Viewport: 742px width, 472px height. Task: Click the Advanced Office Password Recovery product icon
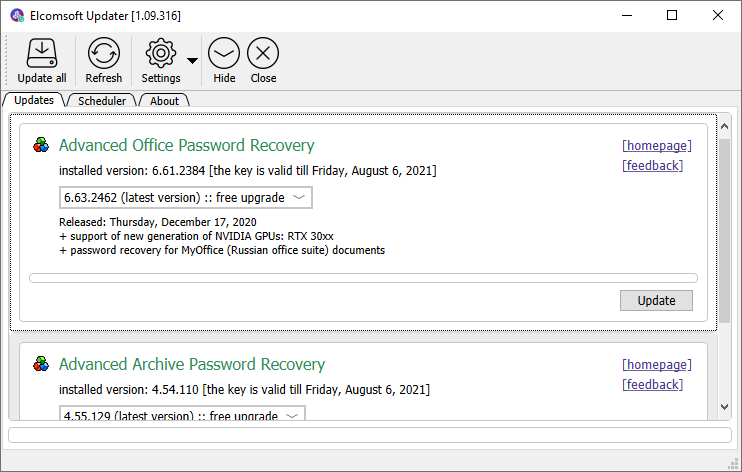[41, 145]
